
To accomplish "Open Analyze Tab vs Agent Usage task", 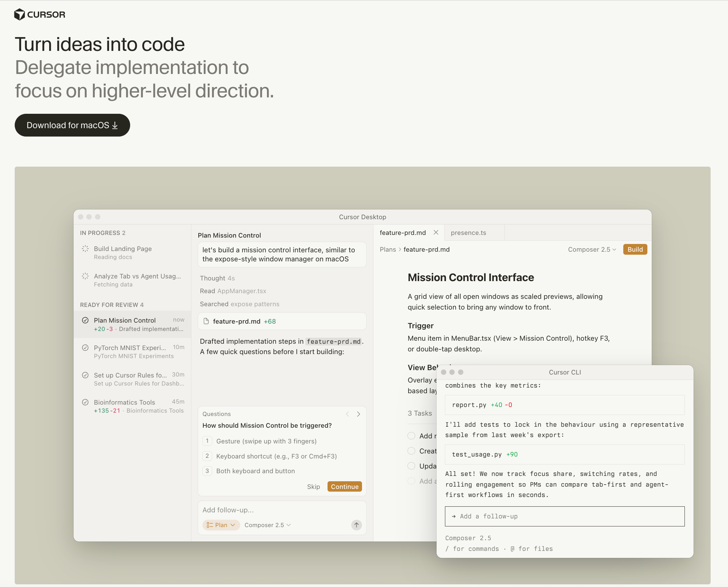I will point(132,280).
